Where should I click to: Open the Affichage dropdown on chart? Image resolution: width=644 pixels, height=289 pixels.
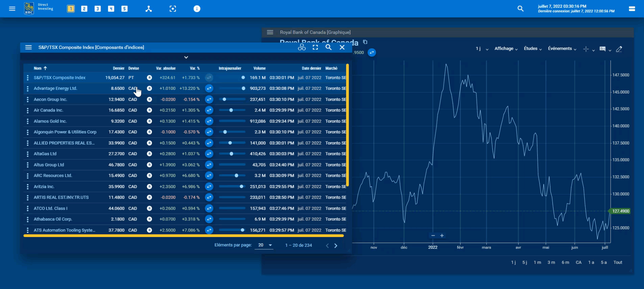(x=506, y=49)
